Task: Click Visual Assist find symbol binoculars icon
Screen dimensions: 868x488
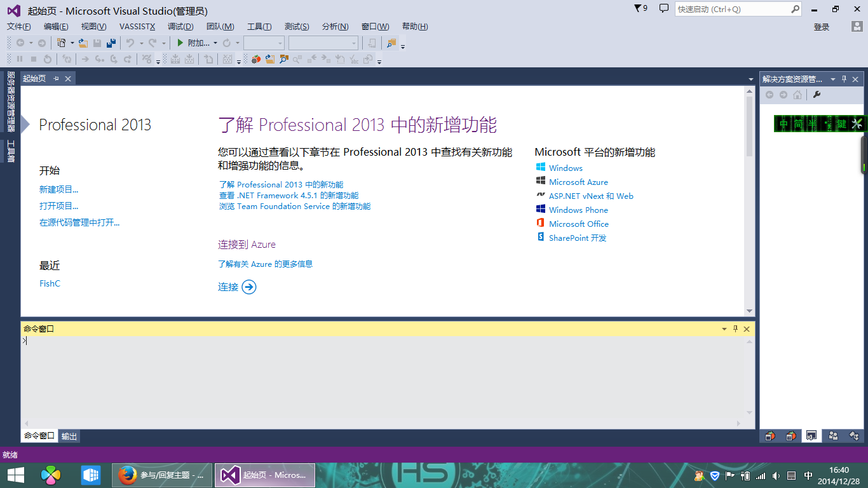Action: pyautogui.click(x=284, y=59)
